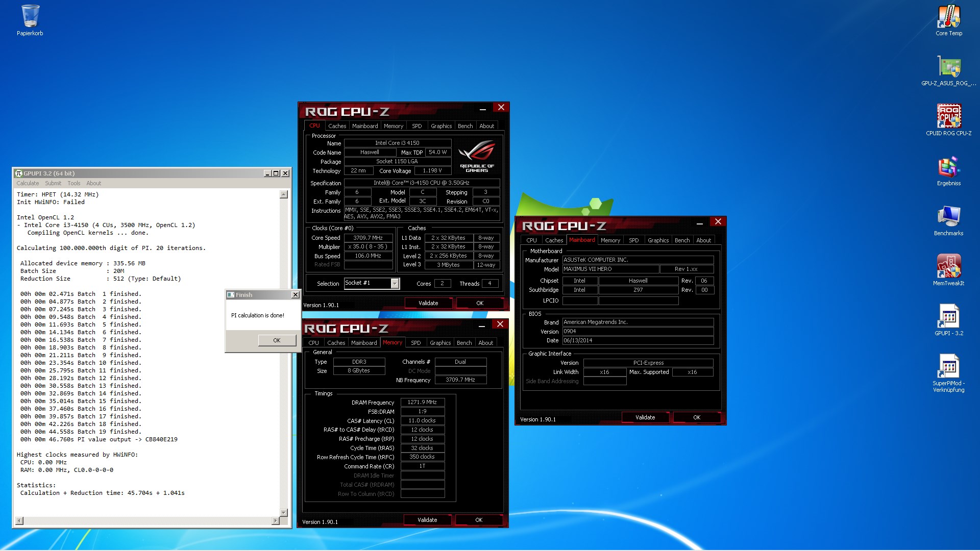Viewport: 980px width, 551px height.
Task: Close the CPU-Z Mainboard window
Action: [718, 222]
